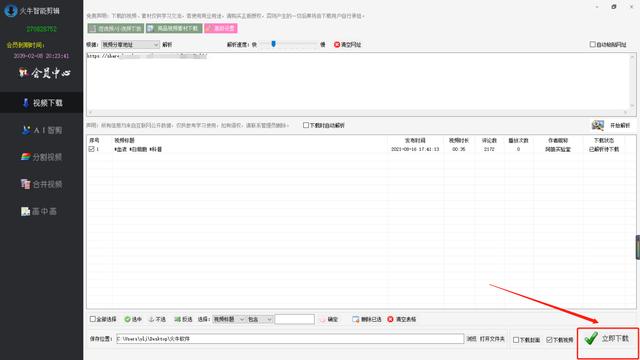Click the second green 商品视频素材下载 button
Image resolution: width=640 pixels, height=360 pixels.
tap(174, 28)
